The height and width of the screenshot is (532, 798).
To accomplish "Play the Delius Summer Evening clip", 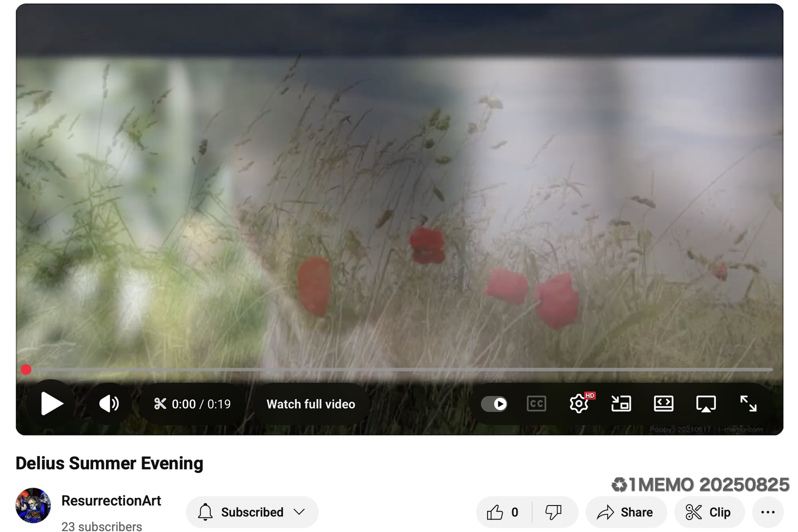I will (x=51, y=404).
